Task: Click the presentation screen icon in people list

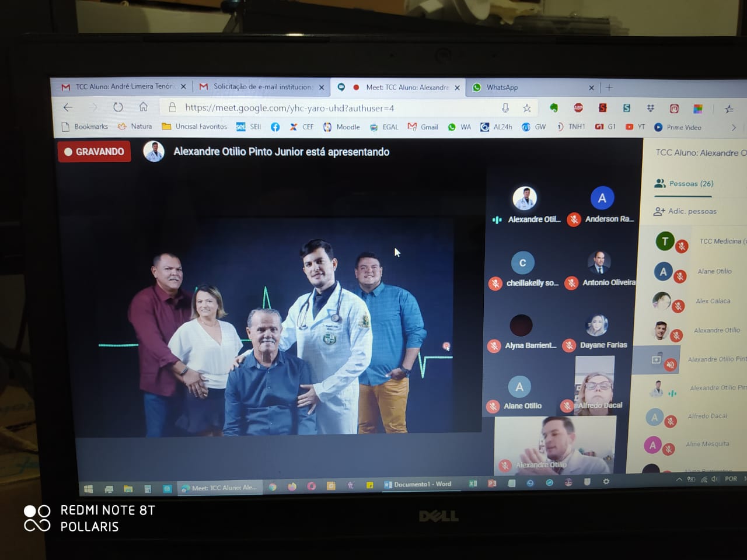Action: click(x=656, y=360)
